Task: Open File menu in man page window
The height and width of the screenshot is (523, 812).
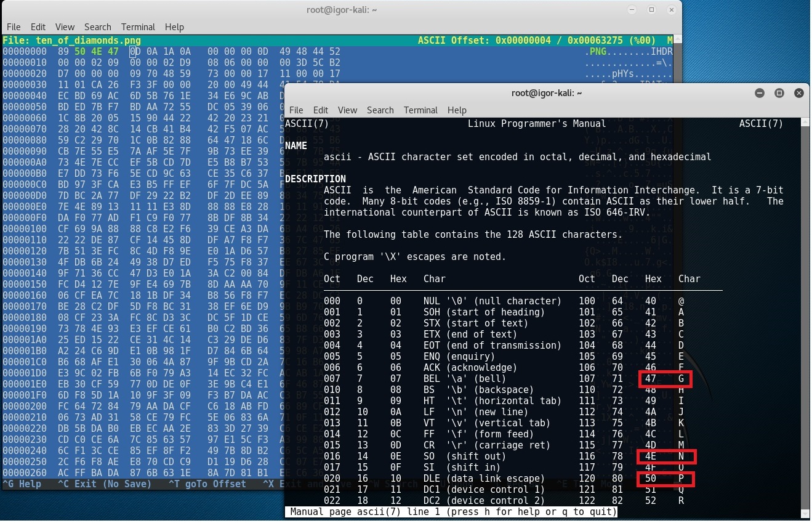Action: pyautogui.click(x=296, y=110)
